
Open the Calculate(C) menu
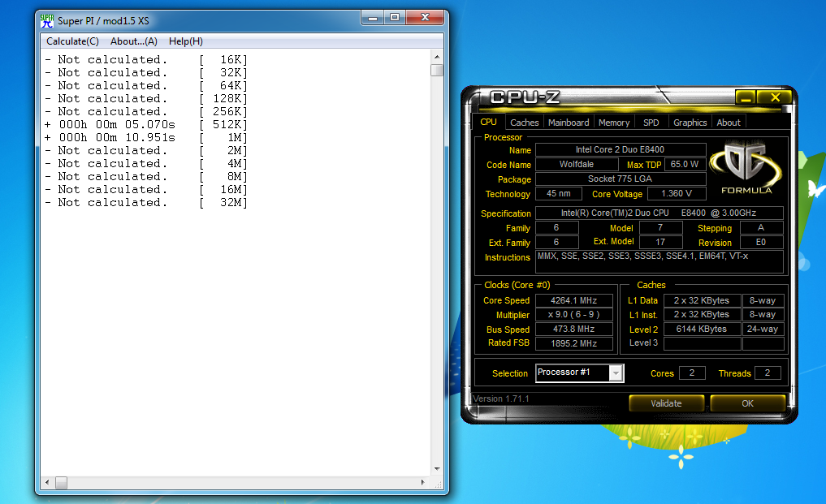tap(72, 41)
